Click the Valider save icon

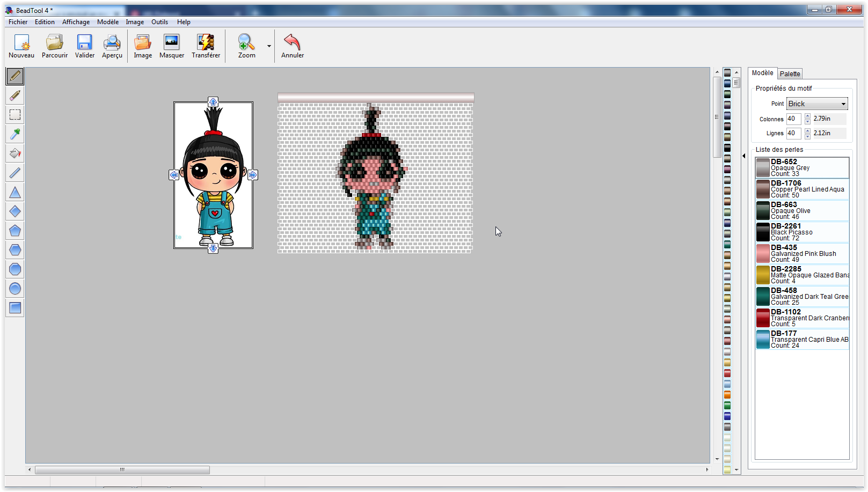(x=84, y=46)
